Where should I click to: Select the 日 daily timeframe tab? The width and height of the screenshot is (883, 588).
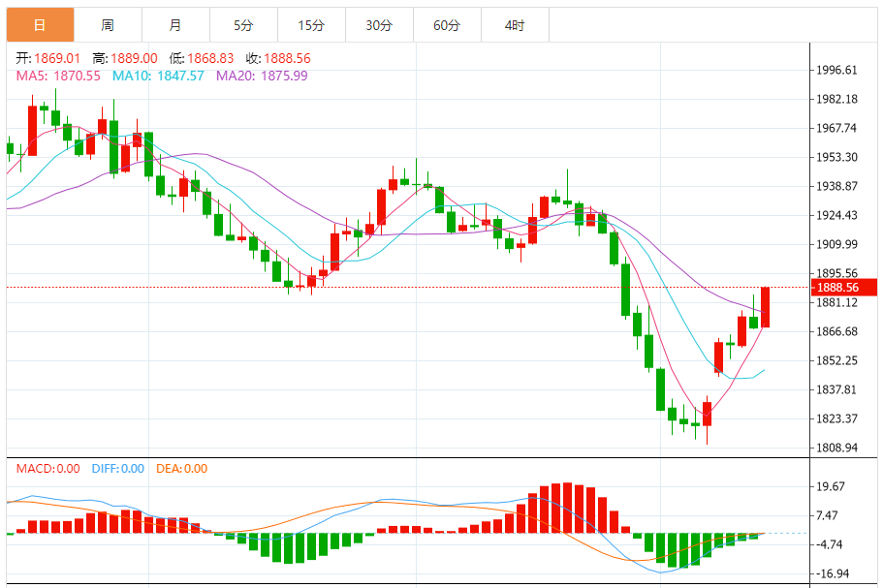(40, 25)
